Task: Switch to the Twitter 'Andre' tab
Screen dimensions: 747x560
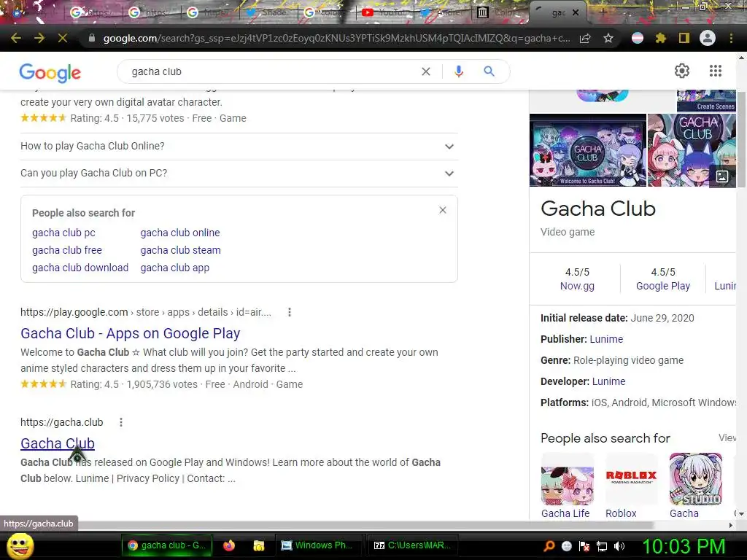Action: click(442, 13)
